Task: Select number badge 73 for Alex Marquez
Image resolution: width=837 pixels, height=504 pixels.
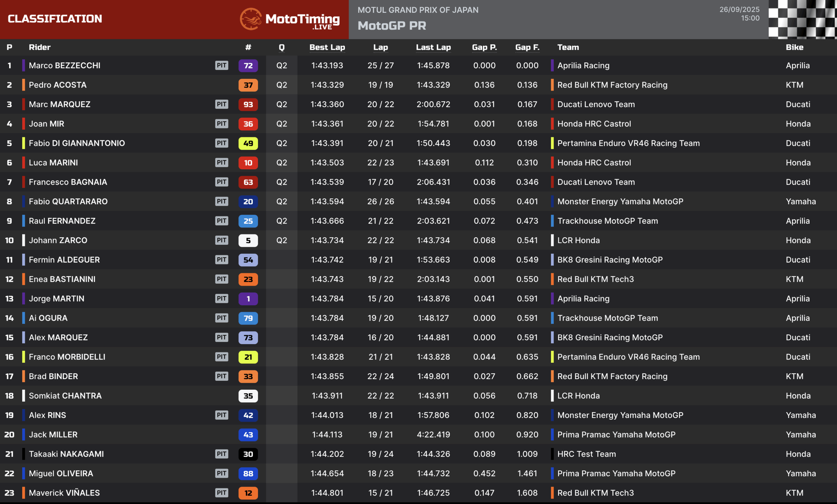Action: (248, 338)
